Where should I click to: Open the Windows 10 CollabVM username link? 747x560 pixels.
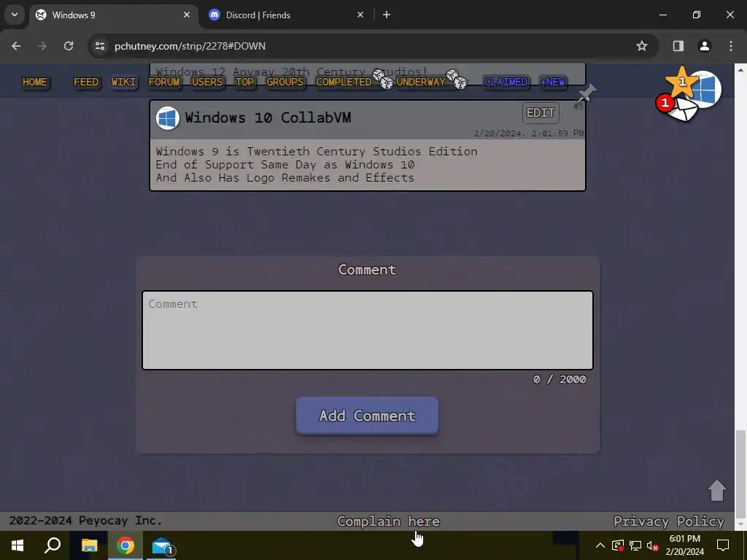268,117
